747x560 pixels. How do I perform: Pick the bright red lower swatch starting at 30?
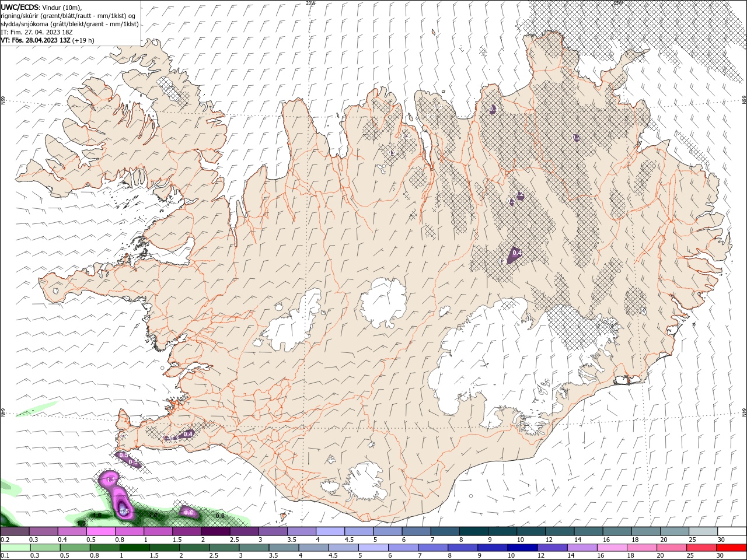[732, 548]
